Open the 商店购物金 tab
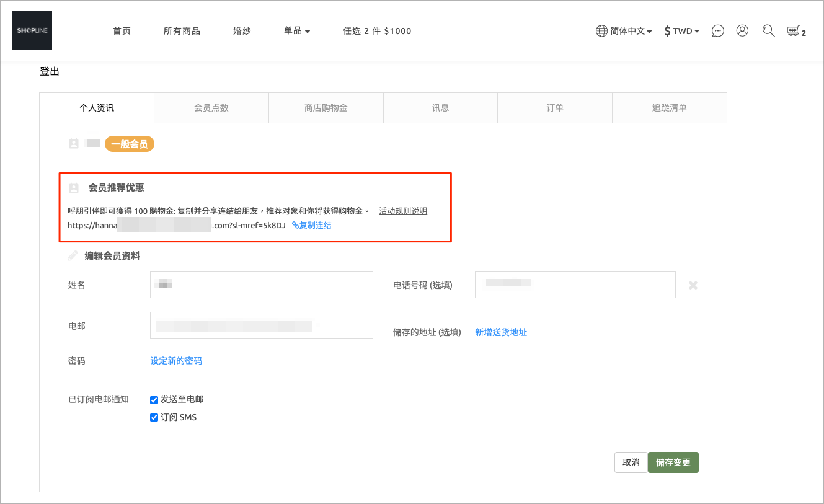Screen dimensions: 824x504 pyautogui.click(x=326, y=108)
